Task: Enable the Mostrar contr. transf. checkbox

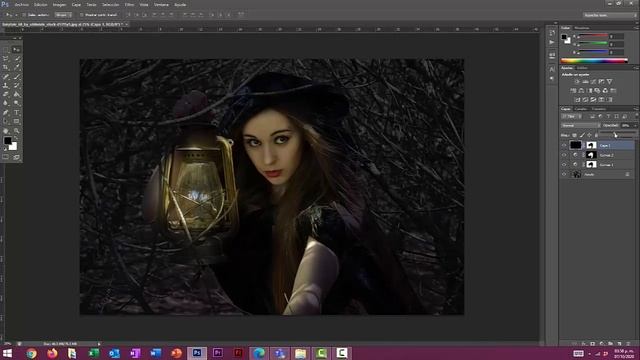Action: (x=82, y=15)
